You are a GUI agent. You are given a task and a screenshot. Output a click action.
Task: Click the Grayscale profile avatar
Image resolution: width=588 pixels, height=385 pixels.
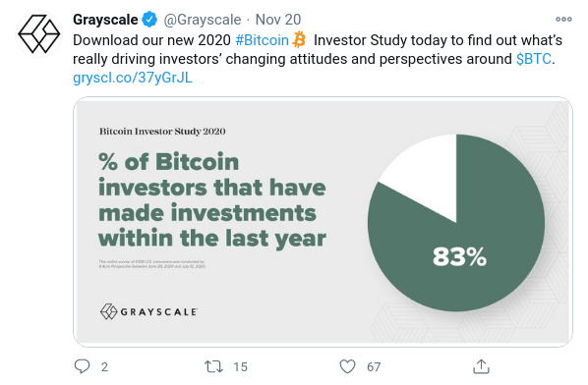pyautogui.click(x=39, y=33)
